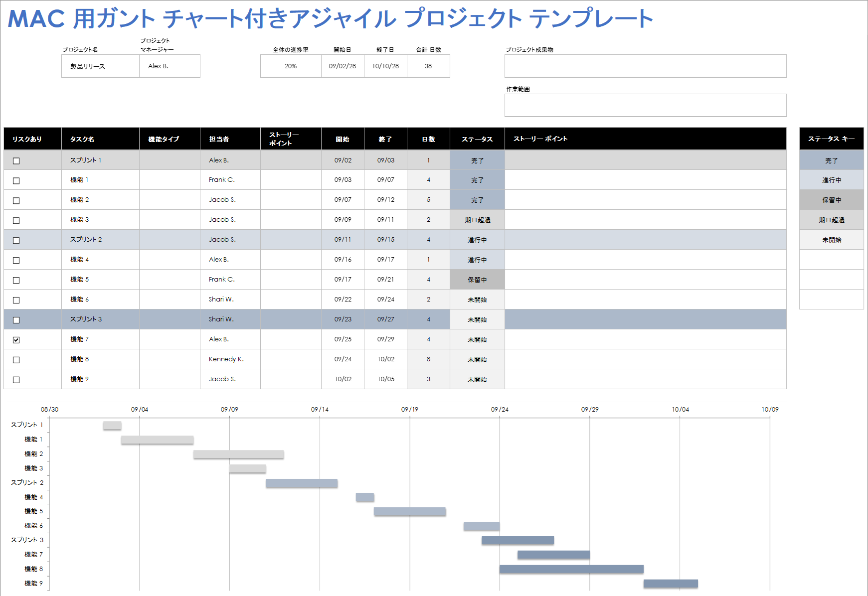Toggle risk checkbox for スプリント 3
The width and height of the screenshot is (868, 596).
[x=16, y=320]
